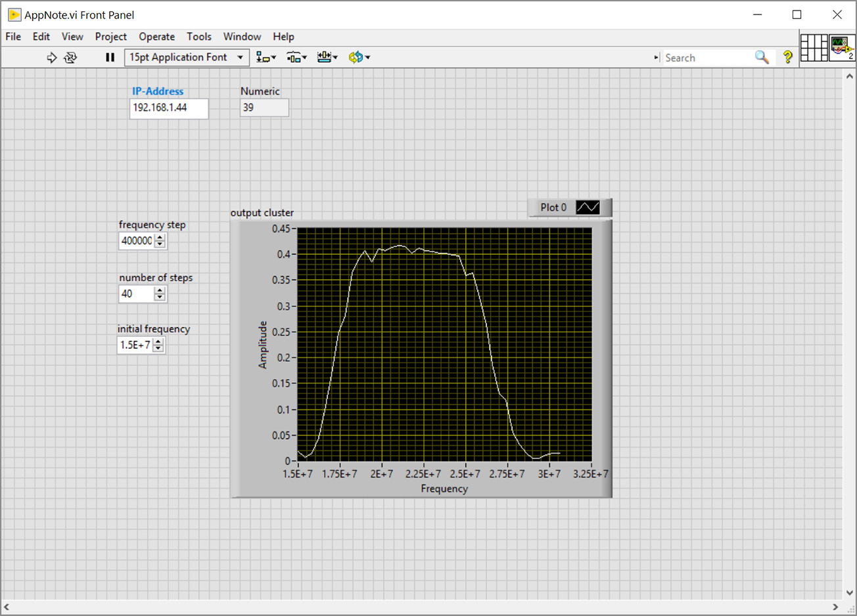Click the VI icon thumbnail

(841, 48)
